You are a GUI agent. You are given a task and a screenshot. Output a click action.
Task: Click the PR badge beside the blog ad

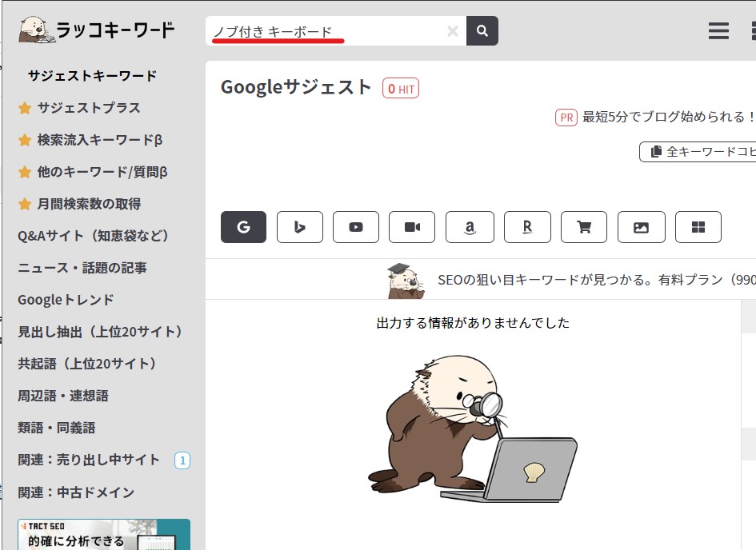click(x=566, y=118)
